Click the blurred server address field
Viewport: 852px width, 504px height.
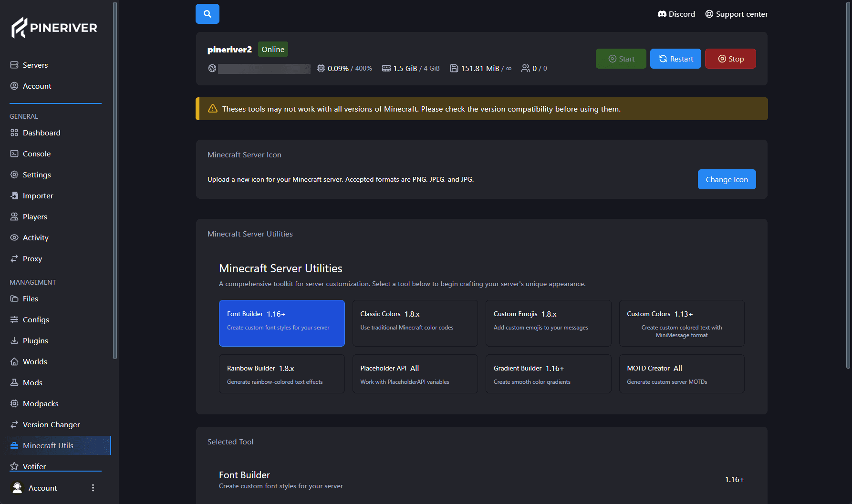click(264, 69)
